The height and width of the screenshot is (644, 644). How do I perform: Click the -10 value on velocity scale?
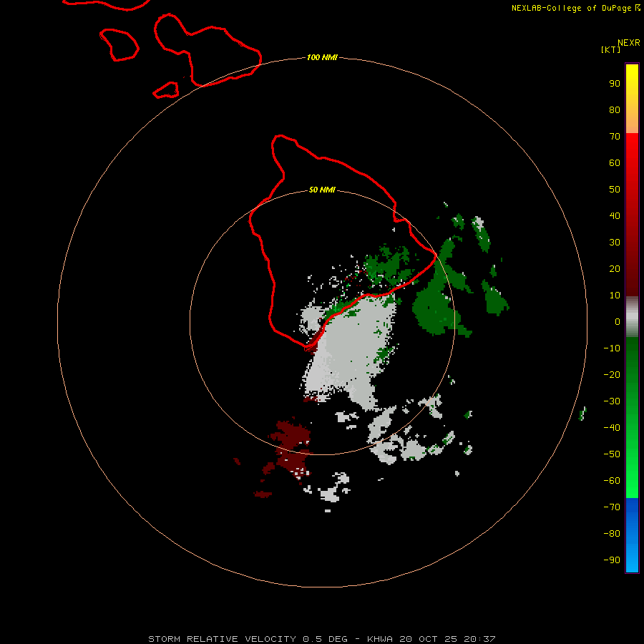612,348
